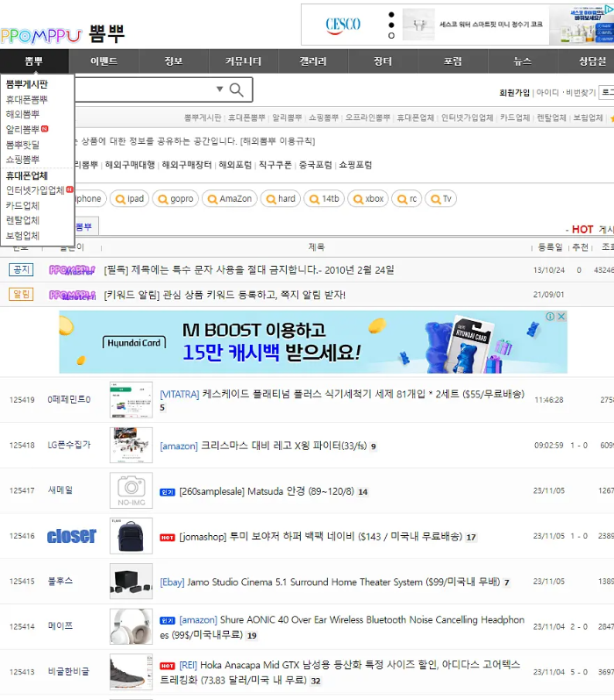Select 쇼핑뽐뿌 in dropdown menu

pos(23,160)
